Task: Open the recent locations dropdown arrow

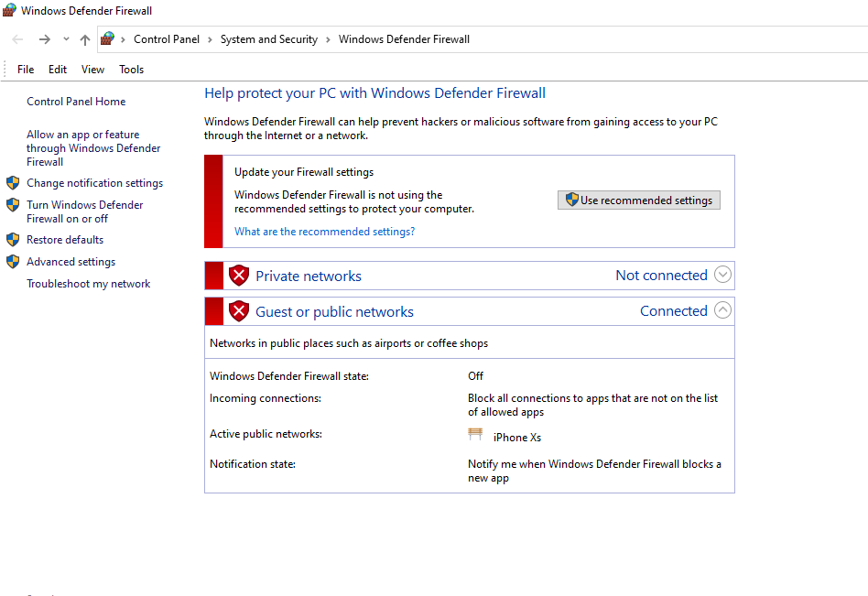Action: [67, 39]
